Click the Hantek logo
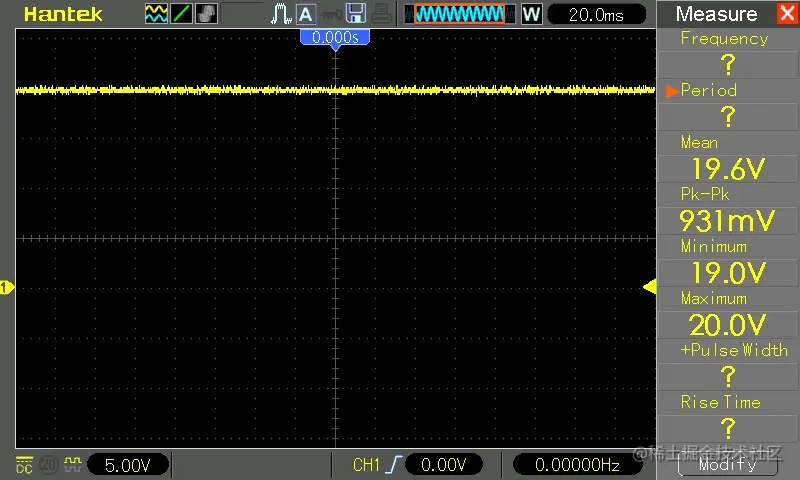This screenshot has width=800, height=480. coord(63,14)
